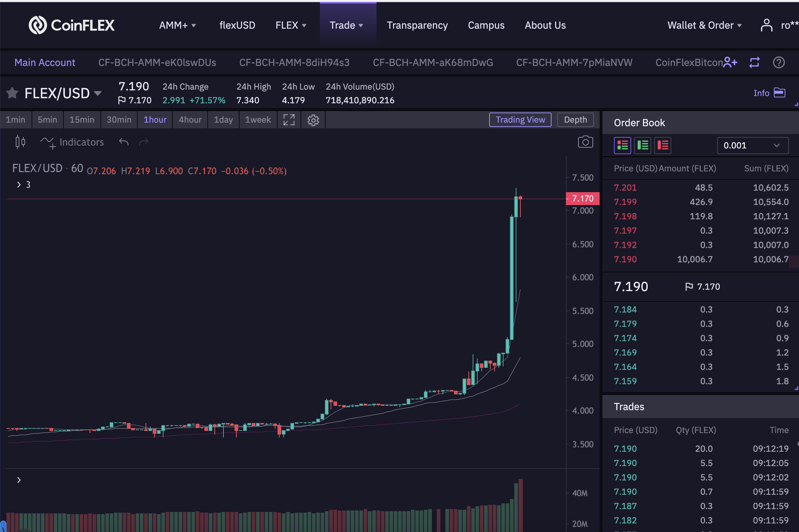Viewport: 799px width, 532px height.
Task: Show only sell orders in order book
Action: click(663, 145)
